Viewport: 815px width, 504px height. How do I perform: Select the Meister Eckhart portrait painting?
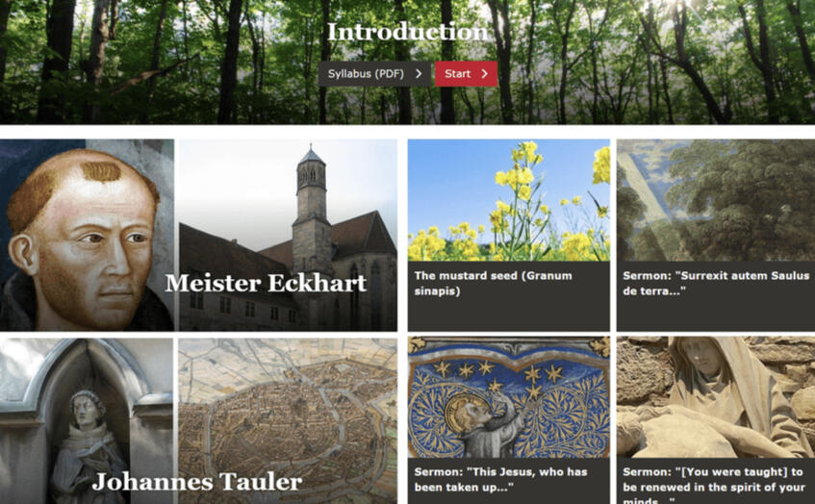tap(87, 235)
